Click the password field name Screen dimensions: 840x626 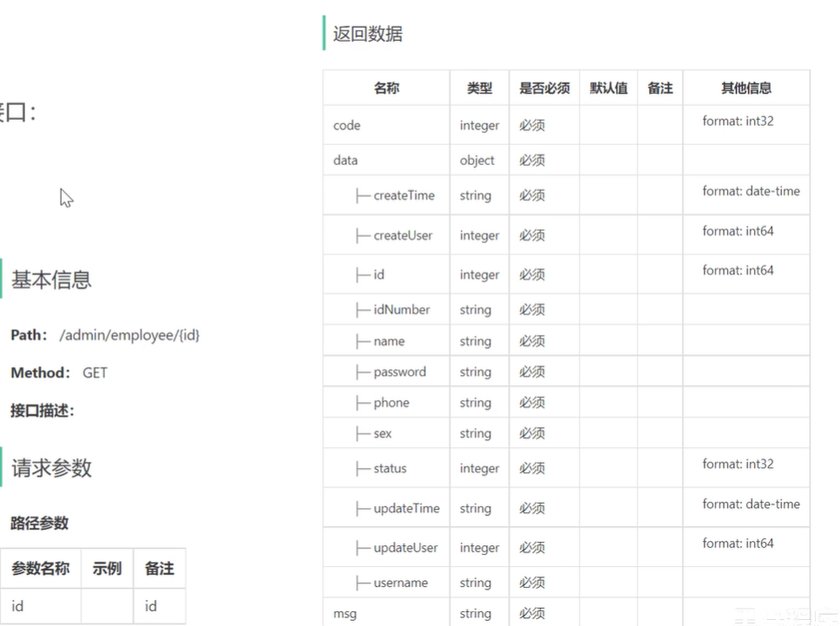tap(399, 372)
